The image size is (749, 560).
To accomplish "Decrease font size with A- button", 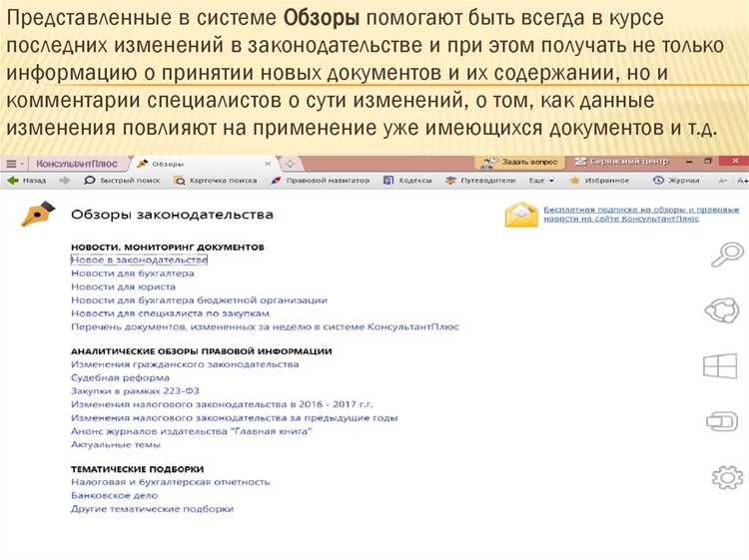I will point(723,181).
